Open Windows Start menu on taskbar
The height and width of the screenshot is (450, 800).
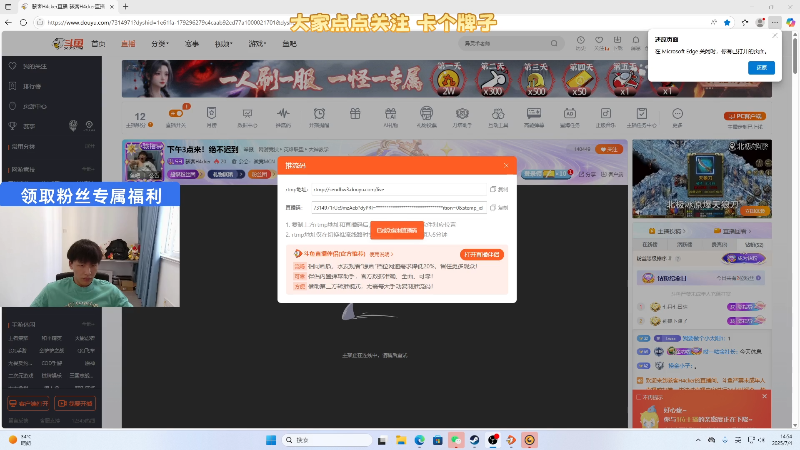pos(271,440)
